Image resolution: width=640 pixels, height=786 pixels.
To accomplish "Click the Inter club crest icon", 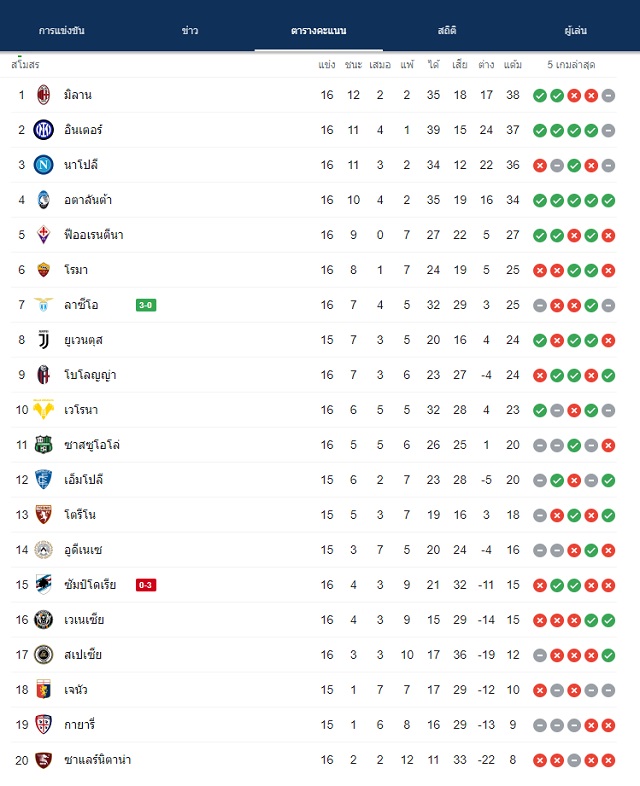I will (x=44, y=130).
